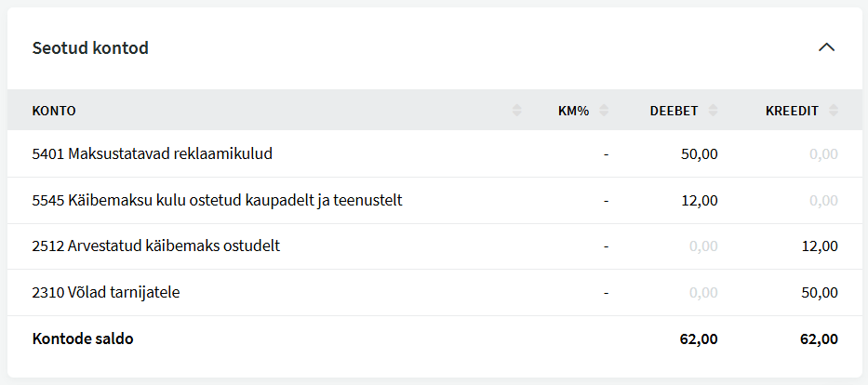Image resolution: width=868 pixels, height=385 pixels.
Task: Select account 5401 Maksustatavad reklaamikulud
Action: click(152, 153)
